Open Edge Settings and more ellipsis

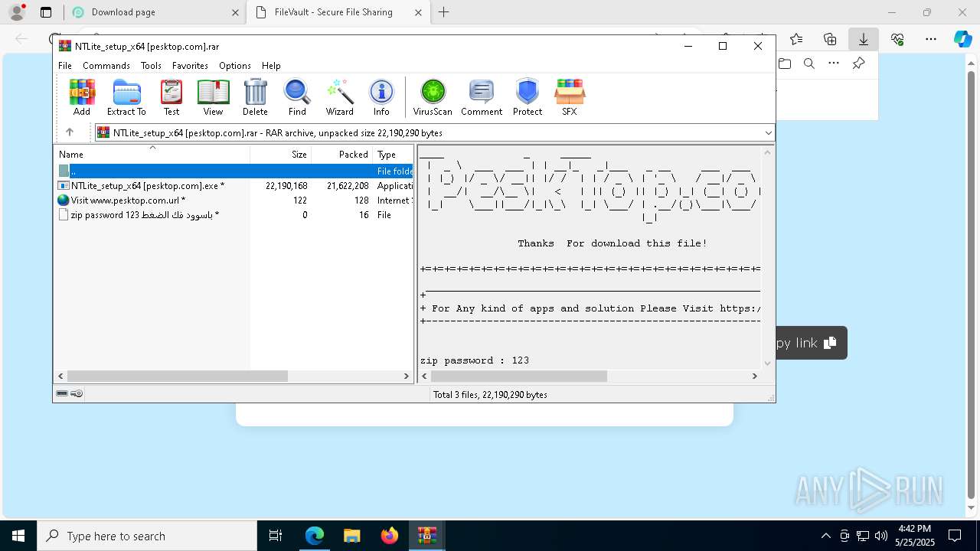pos(931,39)
